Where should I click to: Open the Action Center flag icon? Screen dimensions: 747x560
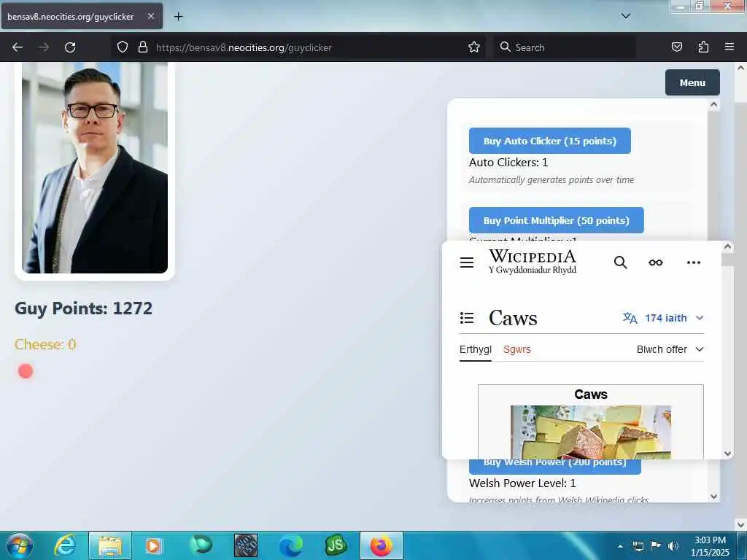[656, 545]
